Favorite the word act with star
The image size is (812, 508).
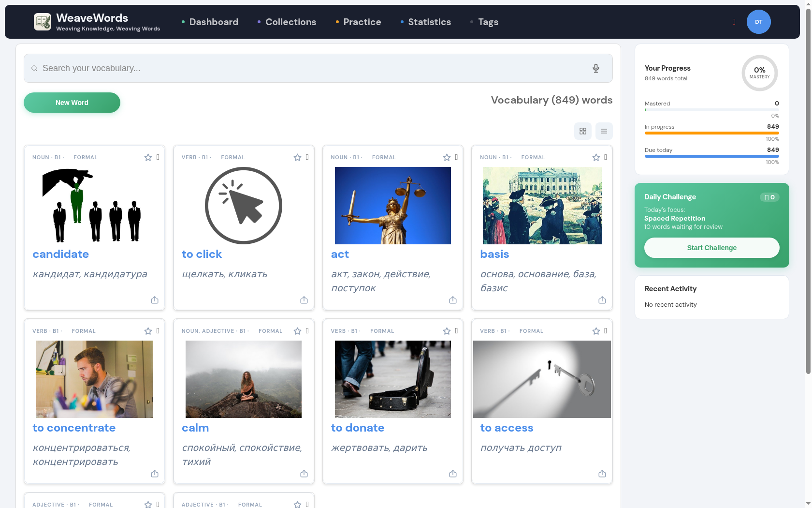coord(447,157)
